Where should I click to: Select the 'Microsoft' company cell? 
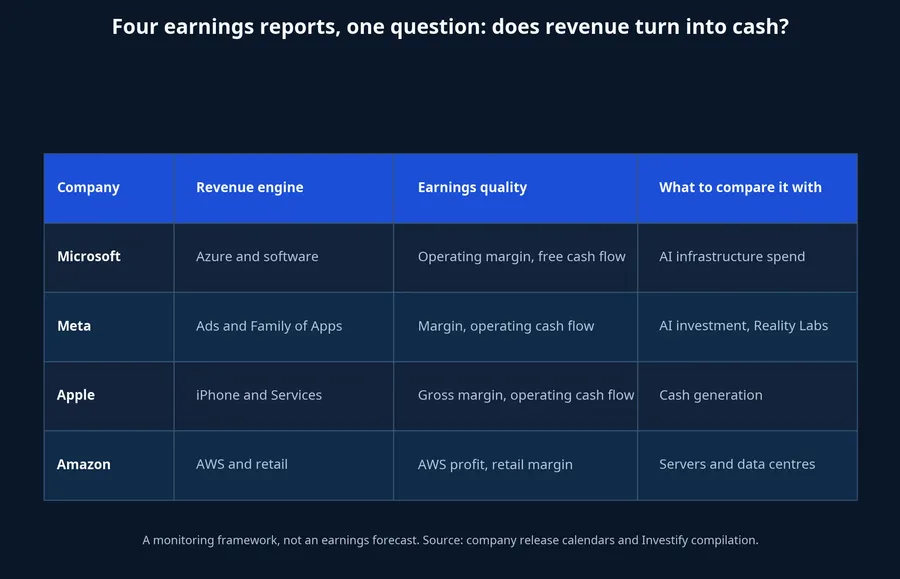pyautogui.click(x=109, y=258)
